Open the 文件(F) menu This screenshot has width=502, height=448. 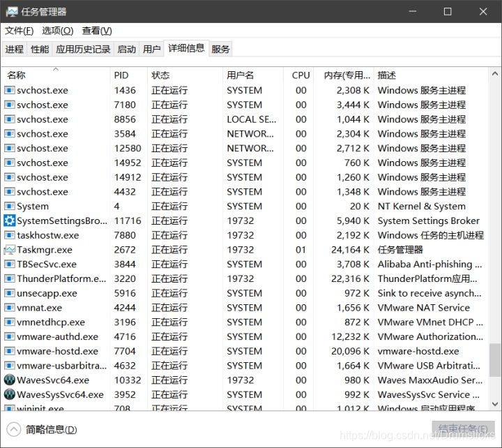(20, 31)
